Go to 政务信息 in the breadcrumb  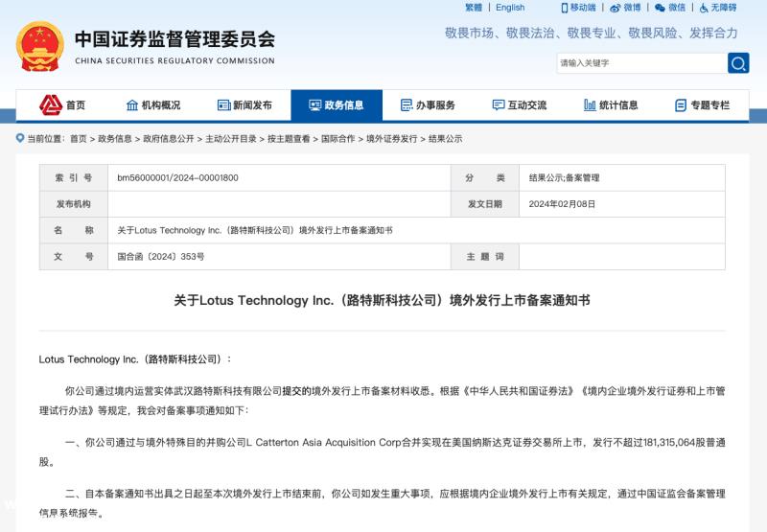coord(115,139)
